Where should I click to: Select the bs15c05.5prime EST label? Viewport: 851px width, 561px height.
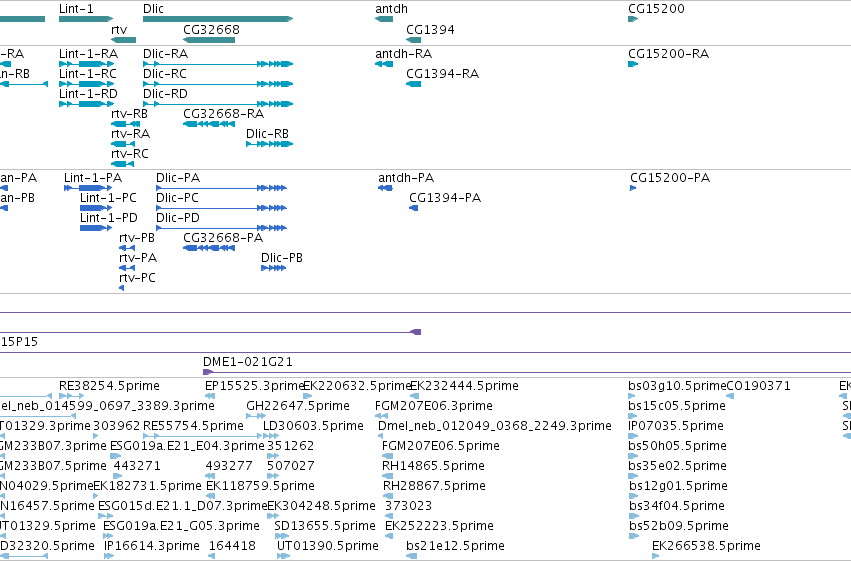[x=677, y=406]
